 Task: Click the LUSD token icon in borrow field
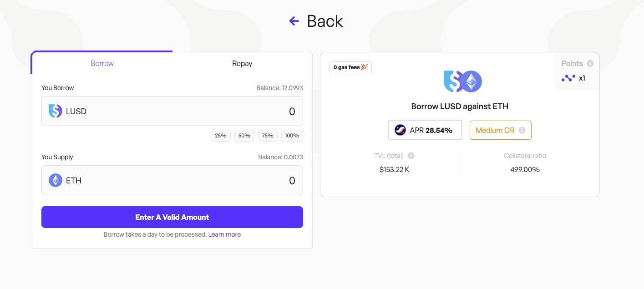pos(55,111)
